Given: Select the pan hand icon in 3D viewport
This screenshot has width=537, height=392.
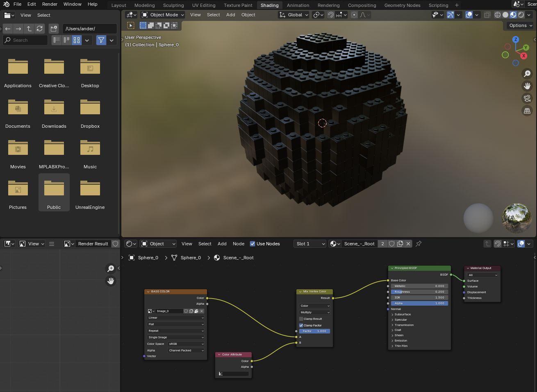Looking at the screenshot, I should coord(527,86).
